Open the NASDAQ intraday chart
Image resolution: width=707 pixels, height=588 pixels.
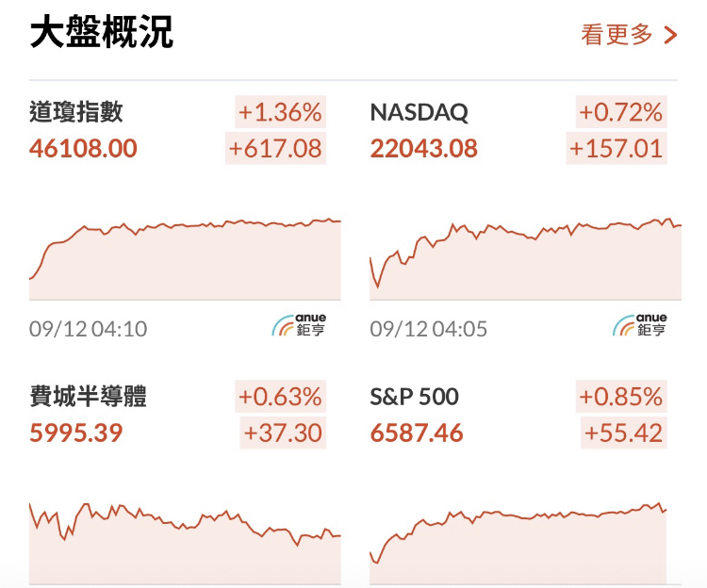[525, 258]
